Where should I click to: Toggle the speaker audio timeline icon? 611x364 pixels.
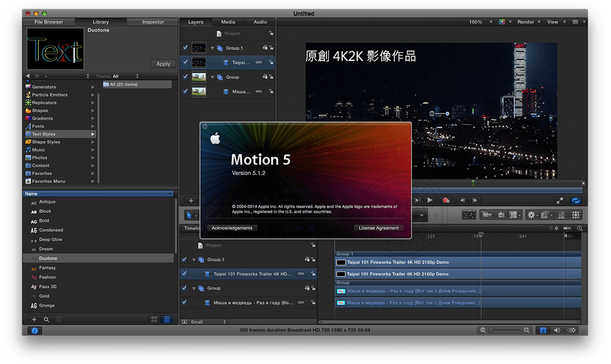557,330
